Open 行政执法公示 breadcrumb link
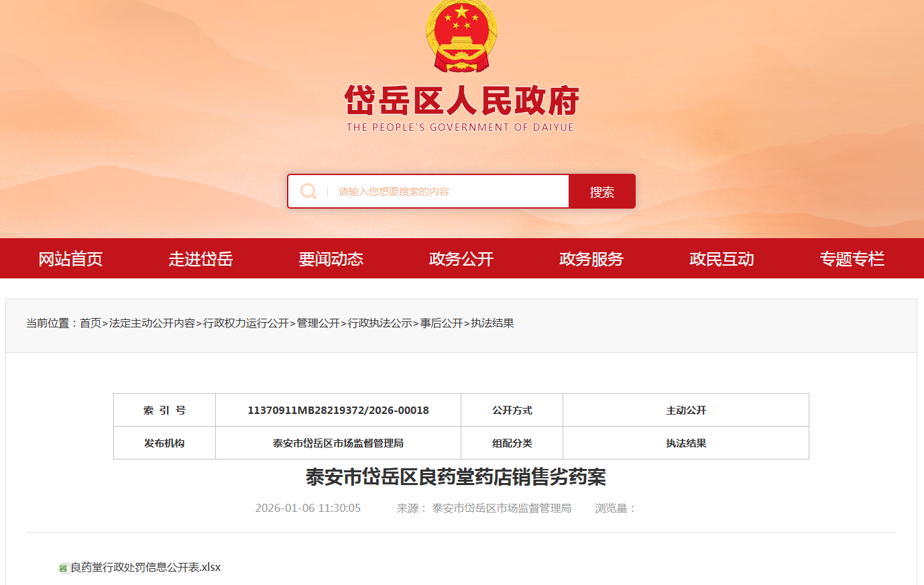924x585 pixels. pos(380,323)
